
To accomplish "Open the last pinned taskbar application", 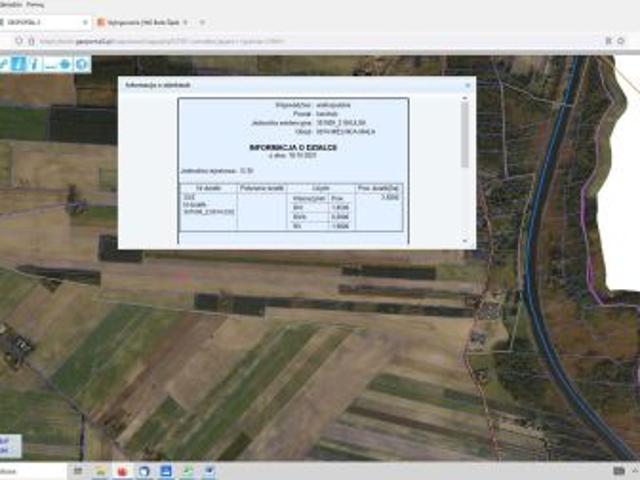I will (209, 471).
